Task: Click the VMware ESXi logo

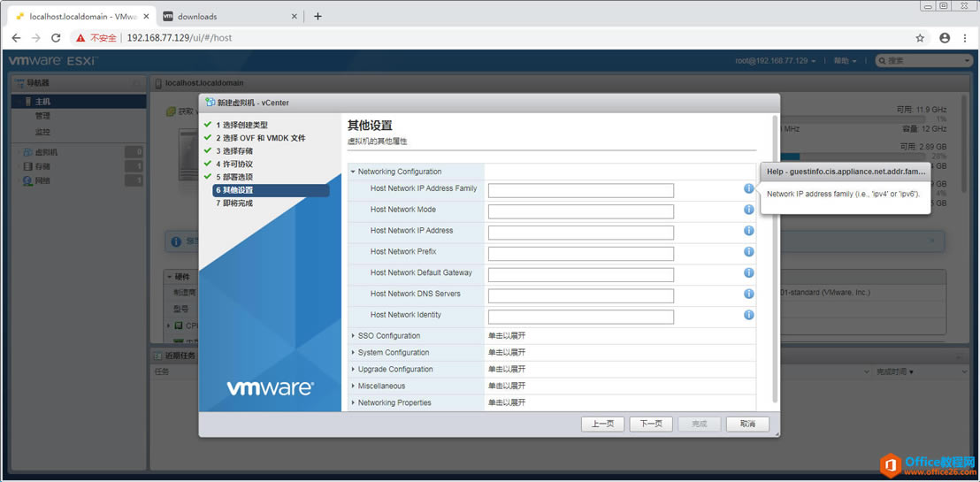Action: click(x=52, y=61)
